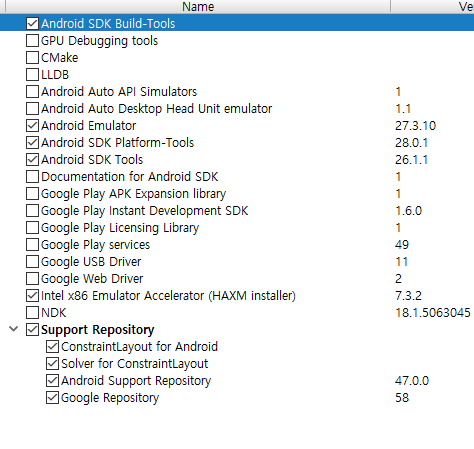The width and height of the screenshot is (474, 449).
Task: Select the GPU Debugging tools label
Action: [99, 41]
